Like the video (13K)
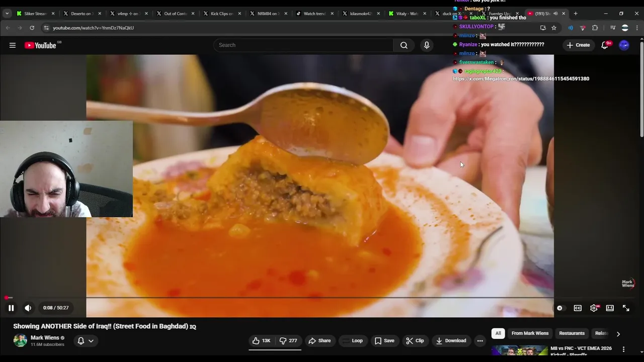 (x=262, y=341)
